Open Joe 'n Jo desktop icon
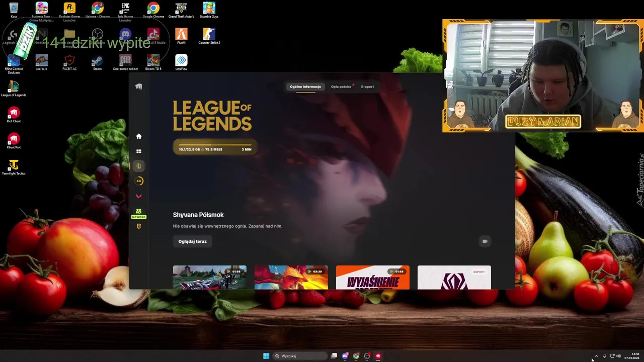 pyautogui.click(x=42, y=62)
